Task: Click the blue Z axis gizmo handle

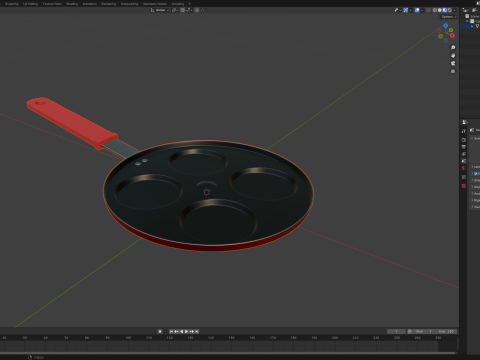Action: pos(446,25)
